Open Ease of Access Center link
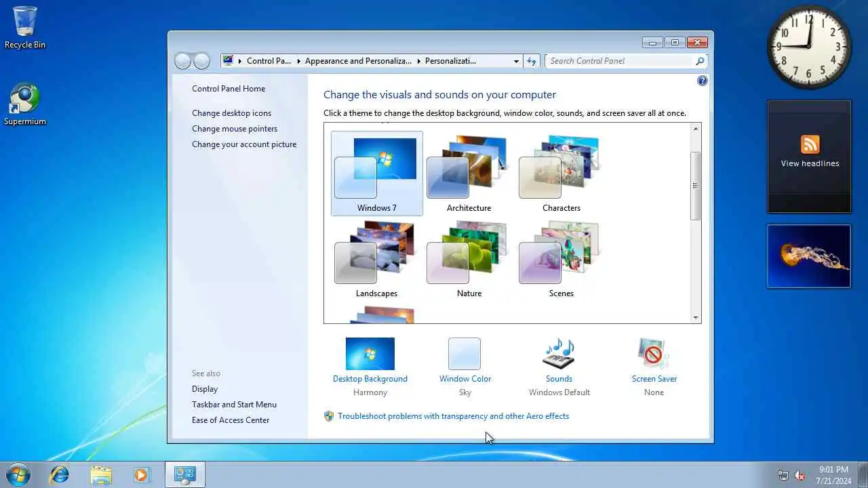Screen dimensions: 868x488 231,420
